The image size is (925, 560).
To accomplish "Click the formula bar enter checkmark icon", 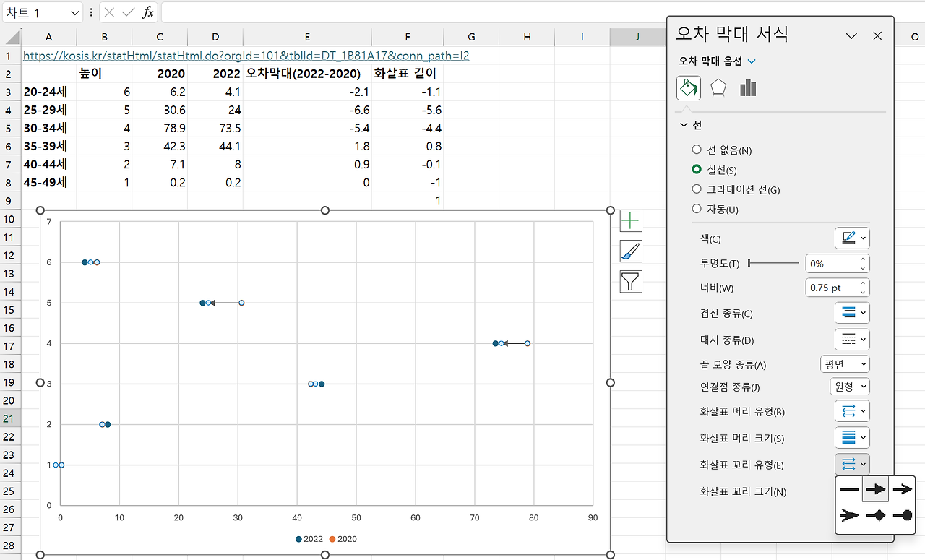I will [x=129, y=12].
